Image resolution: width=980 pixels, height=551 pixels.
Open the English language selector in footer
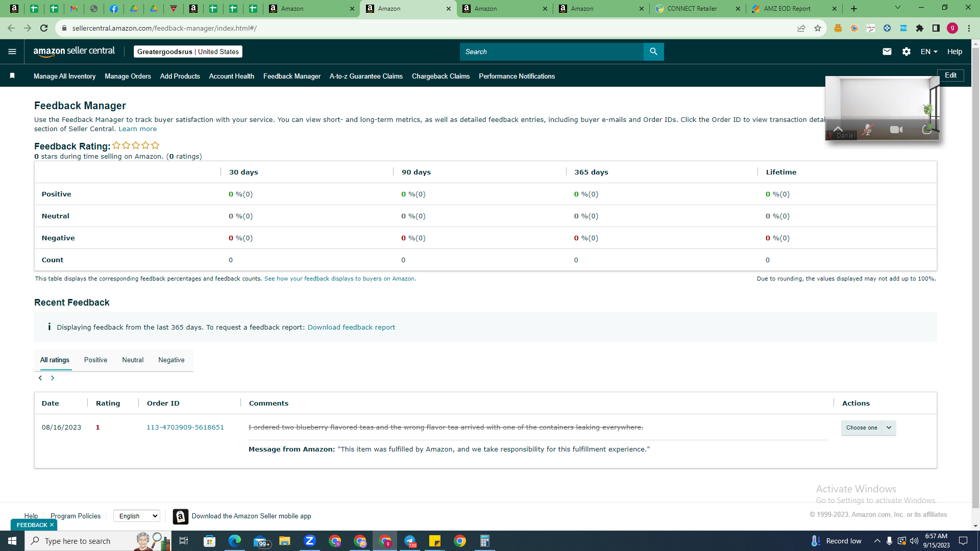[x=137, y=516]
